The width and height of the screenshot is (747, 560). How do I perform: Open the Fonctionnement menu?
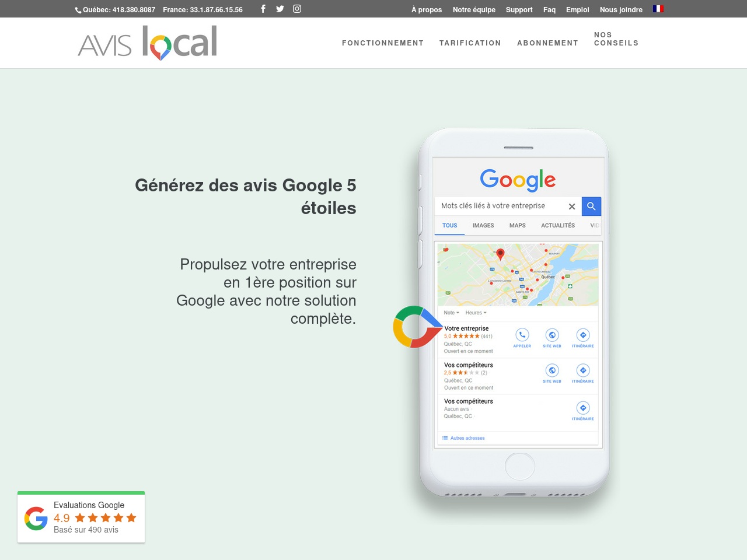click(383, 43)
